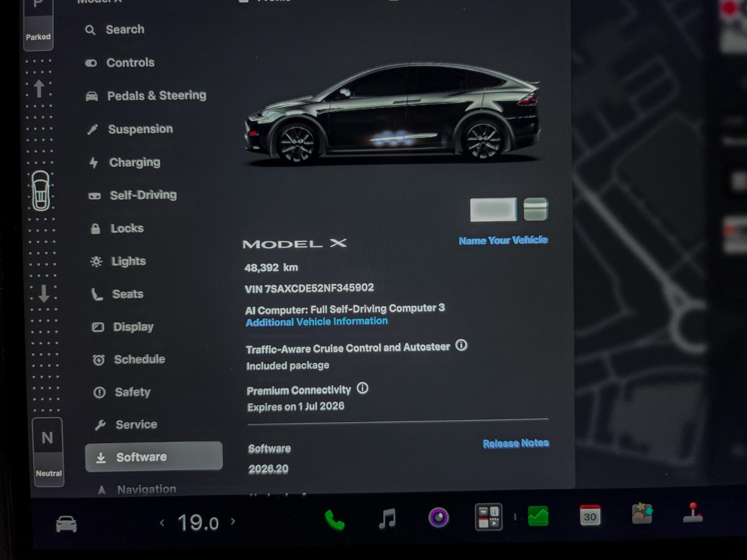Viewport: 747px width, 560px height.
Task: Open the Navigation menu item
Action: (136, 489)
